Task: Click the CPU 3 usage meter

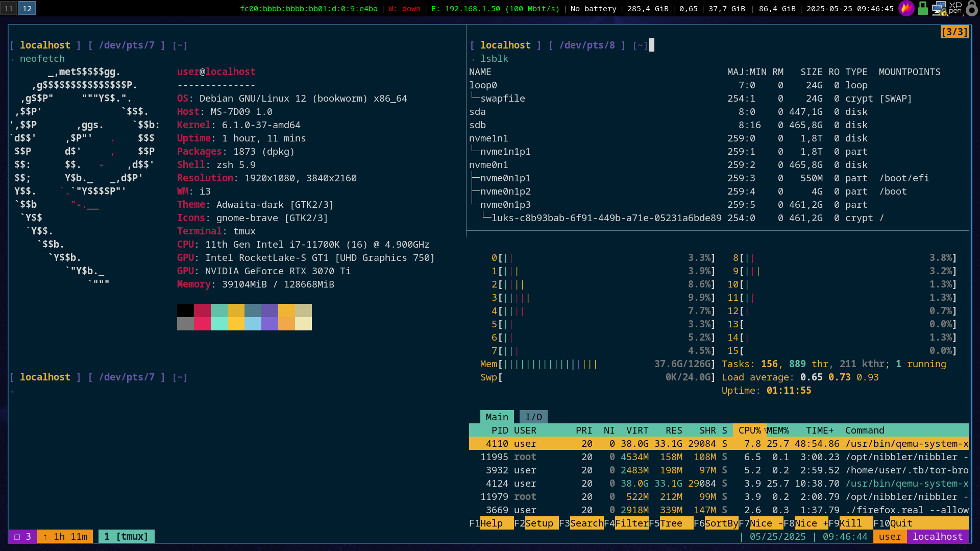Action: coord(603,297)
